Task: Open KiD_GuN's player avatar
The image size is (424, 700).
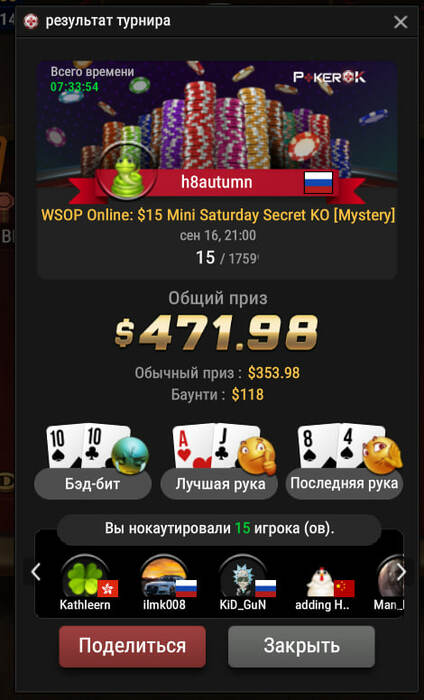Action: click(243, 578)
